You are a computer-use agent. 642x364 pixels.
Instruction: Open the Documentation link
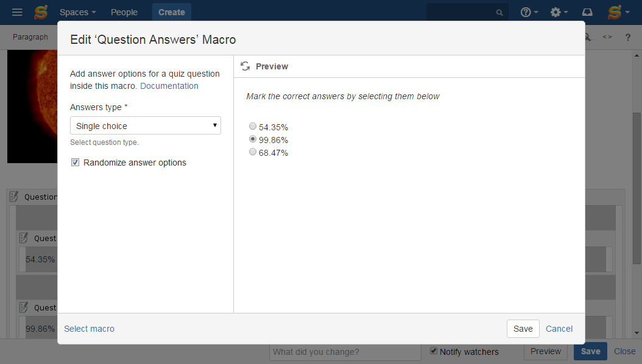[169, 86]
